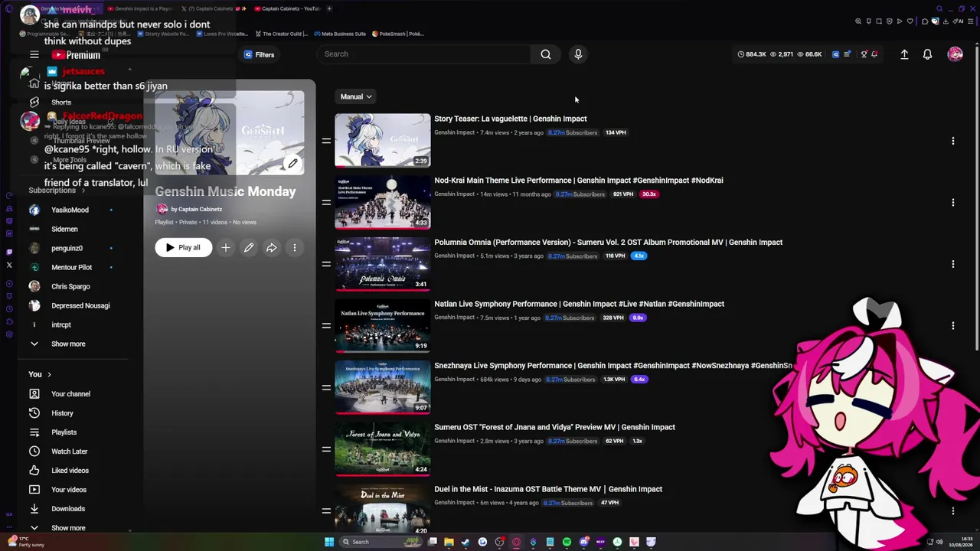This screenshot has height=551, width=980.
Task: Click the blue extension icon beside stats
Action: point(835,54)
